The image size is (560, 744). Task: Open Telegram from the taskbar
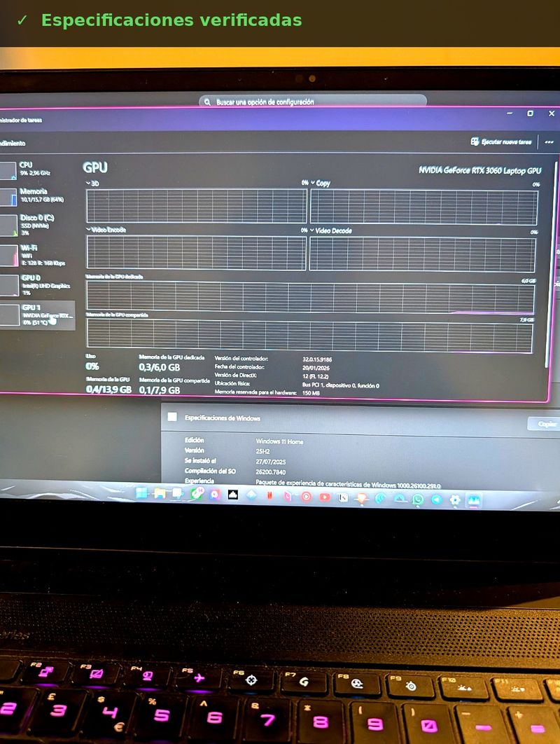click(x=436, y=500)
